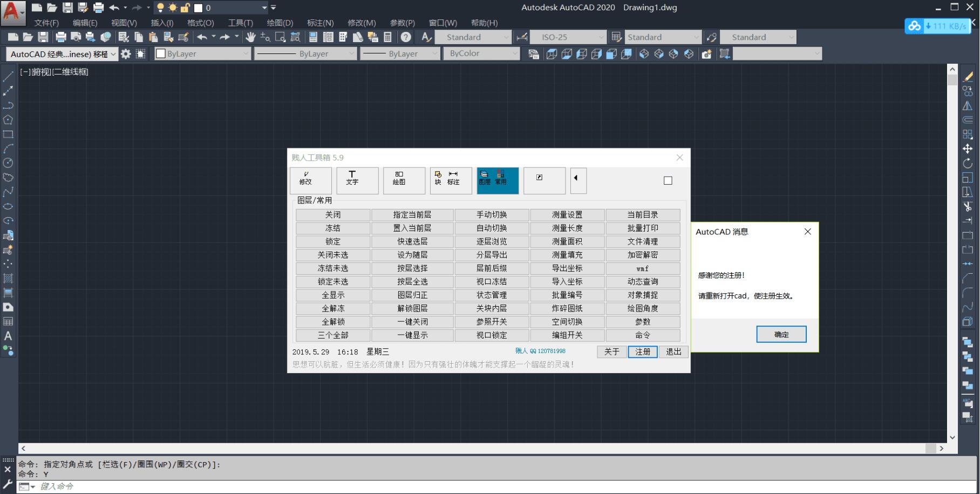Image resolution: width=980 pixels, height=494 pixels.
Task: Tick the checkbox in the toolbox dialog
Action: point(668,181)
